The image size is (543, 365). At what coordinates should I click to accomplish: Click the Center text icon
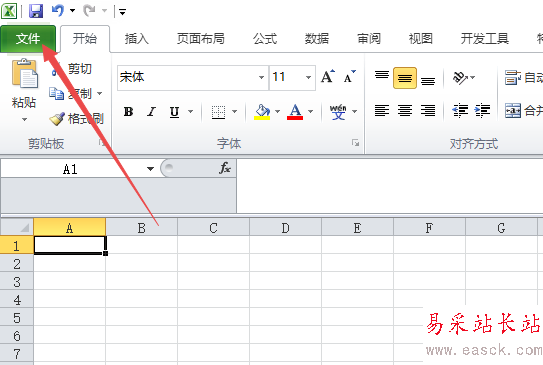pos(405,111)
